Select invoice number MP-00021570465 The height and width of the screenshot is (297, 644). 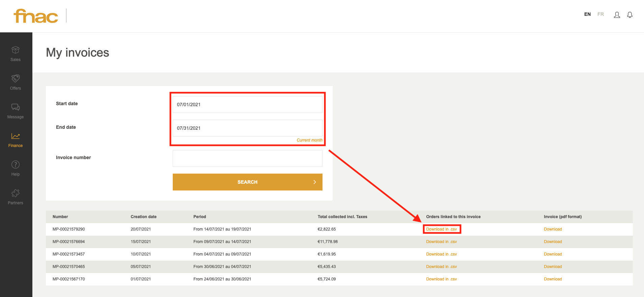[69, 267]
